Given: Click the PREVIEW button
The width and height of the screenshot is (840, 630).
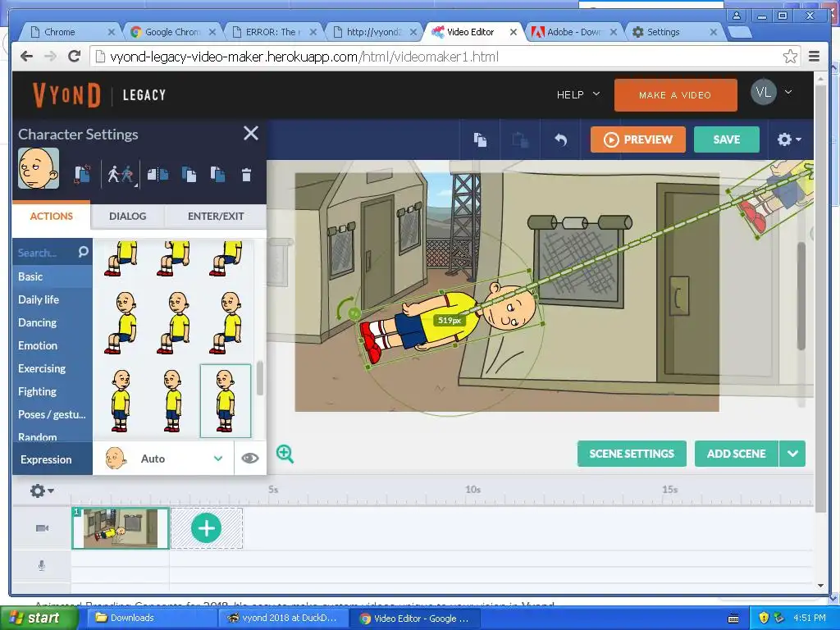Looking at the screenshot, I should click(x=638, y=139).
